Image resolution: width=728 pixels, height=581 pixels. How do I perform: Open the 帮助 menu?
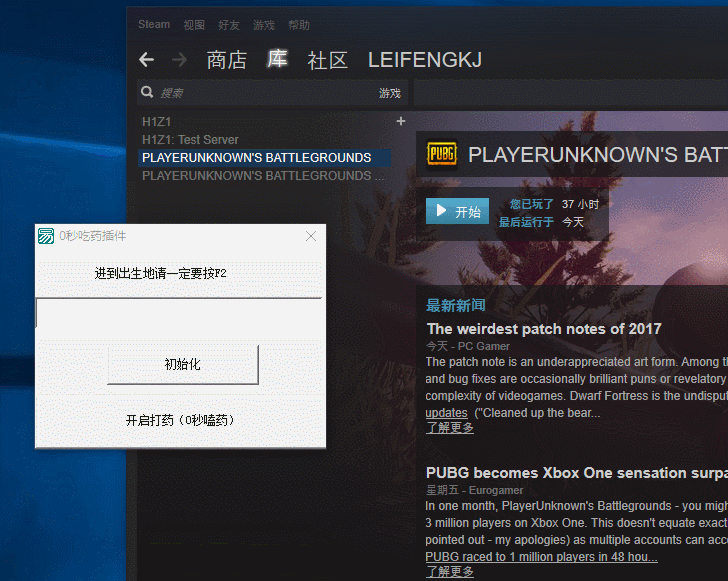point(299,25)
